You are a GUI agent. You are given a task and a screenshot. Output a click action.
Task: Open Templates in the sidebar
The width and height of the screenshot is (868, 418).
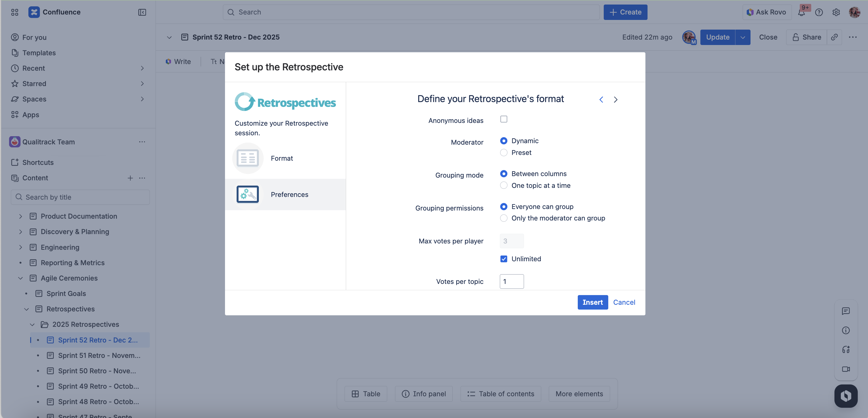point(39,53)
